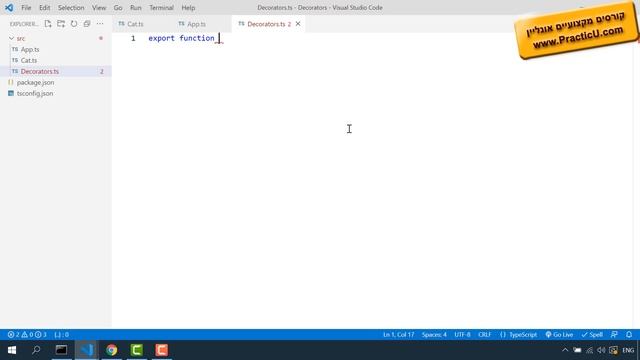Image resolution: width=640 pixels, height=360 pixels.
Task: Open the Windows Start menu
Action: click(12, 350)
